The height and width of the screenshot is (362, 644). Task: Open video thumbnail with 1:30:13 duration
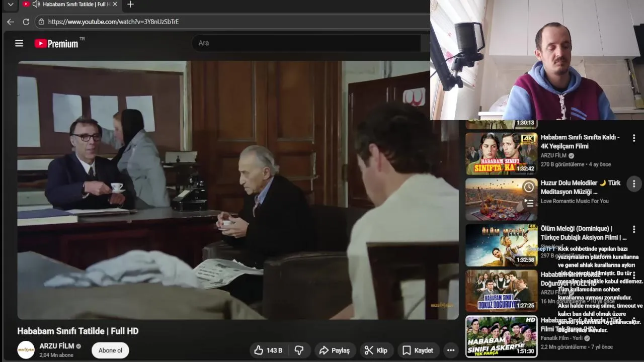coord(501,124)
